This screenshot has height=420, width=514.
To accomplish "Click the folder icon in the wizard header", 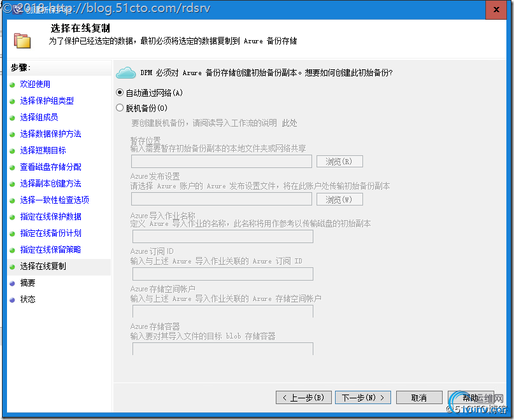I will pos(22,41).
